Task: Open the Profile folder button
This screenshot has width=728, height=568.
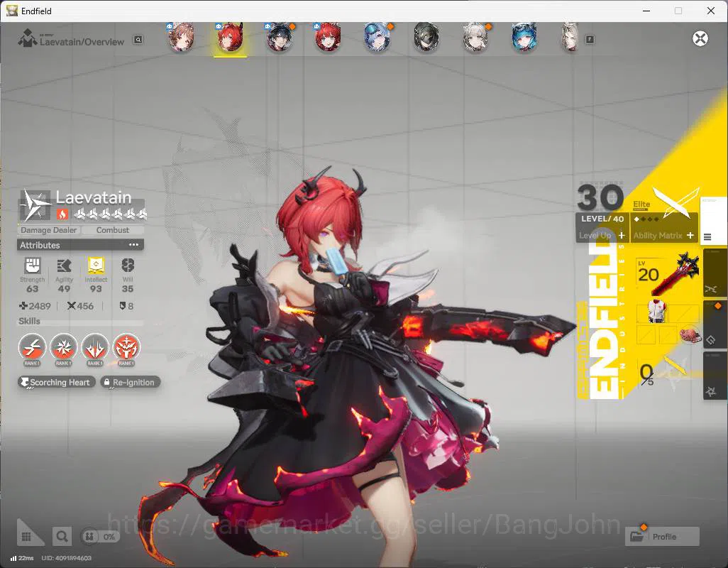Action: point(662,537)
